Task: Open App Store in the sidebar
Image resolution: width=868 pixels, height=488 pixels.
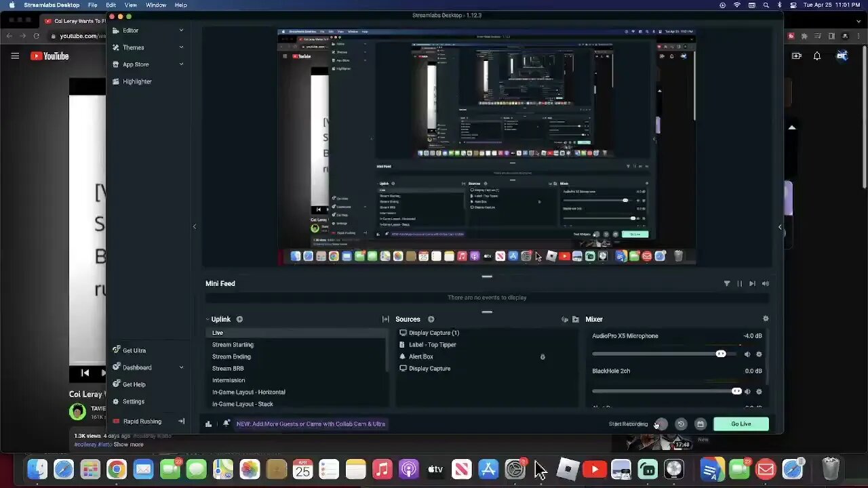Action: (136, 64)
